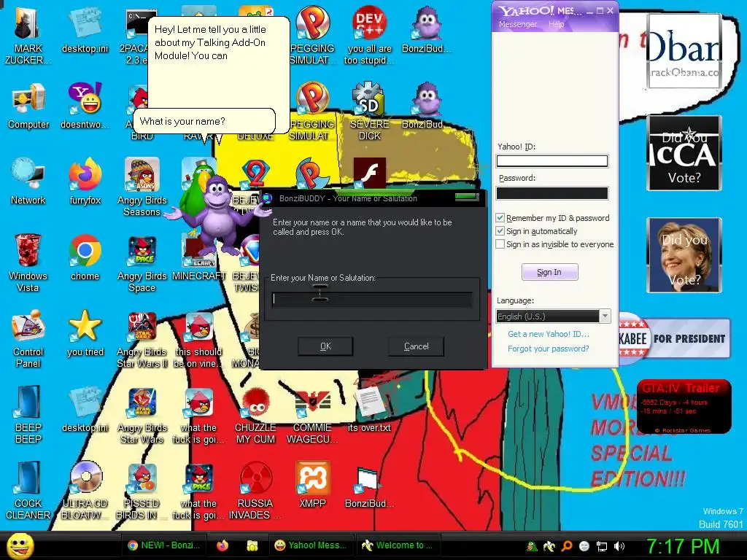Click the smiley face Start button
This screenshot has height=560, width=747.
click(20, 546)
